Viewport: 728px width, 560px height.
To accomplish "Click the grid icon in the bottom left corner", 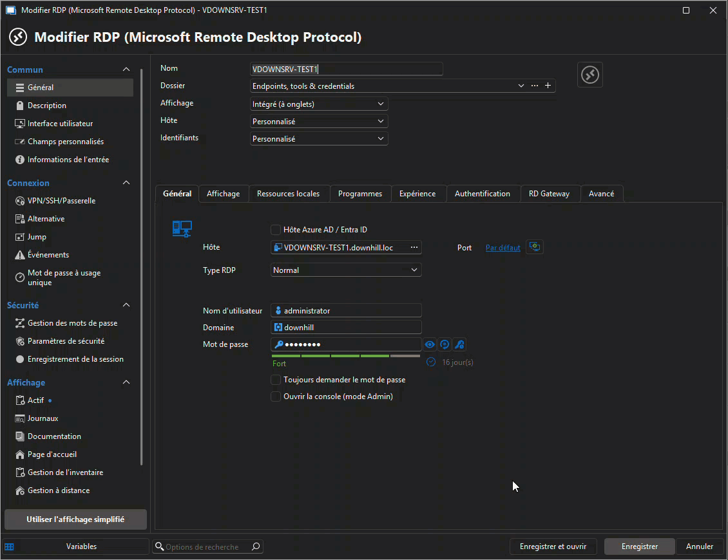I will click(9, 546).
